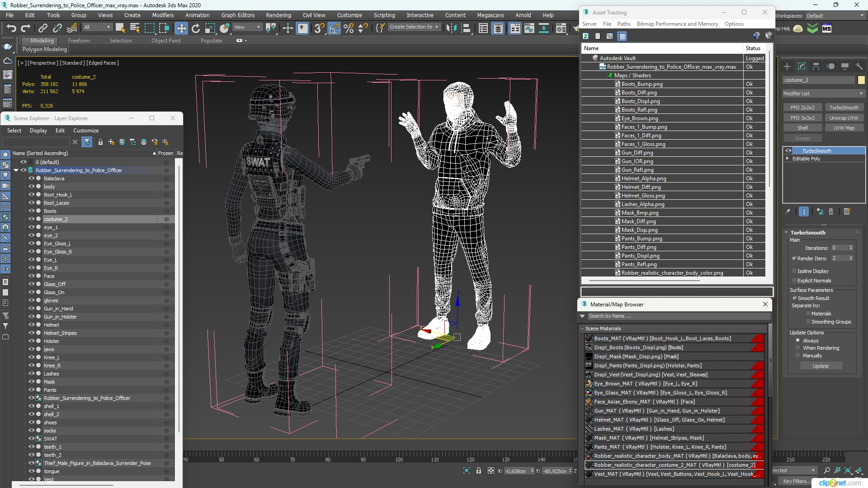Select the When Rendering update option
868x488 pixels.
(x=798, y=348)
